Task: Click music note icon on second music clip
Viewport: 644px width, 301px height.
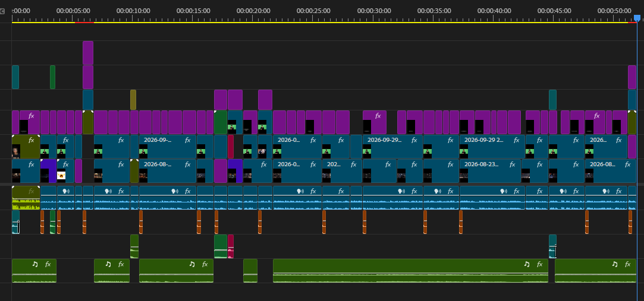Action: [108, 264]
